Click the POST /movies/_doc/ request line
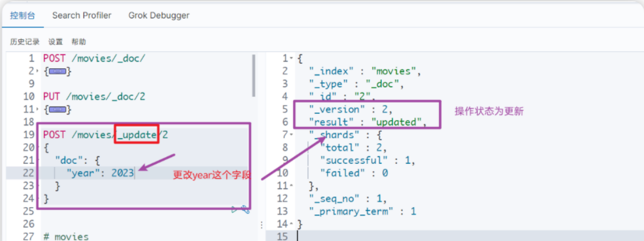The height and width of the screenshot is (241, 644). point(94,59)
